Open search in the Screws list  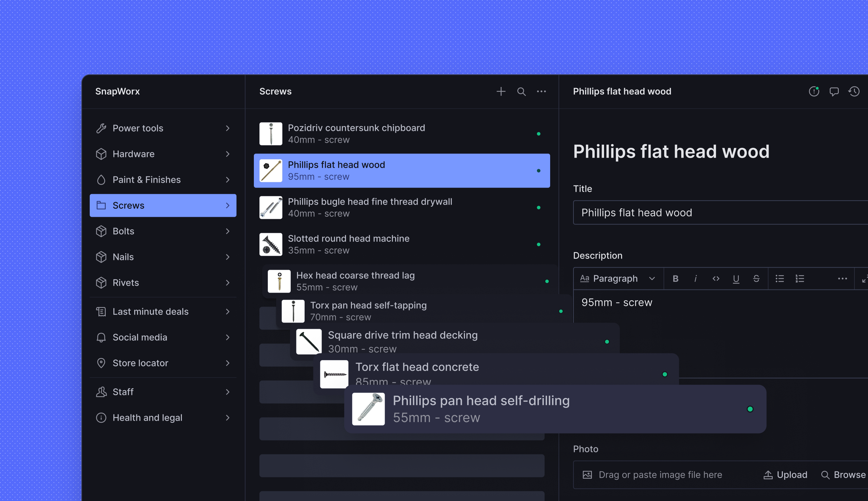tap(521, 92)
